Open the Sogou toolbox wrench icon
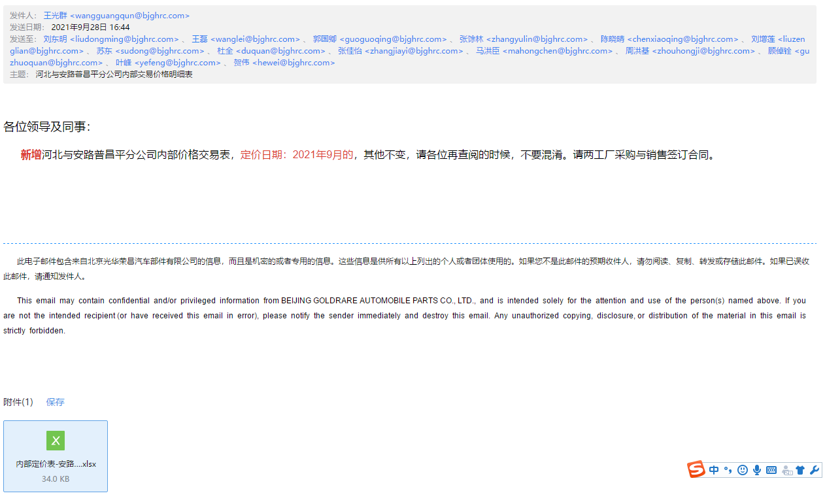The width and height of the screenshot is (825, 504). pos(815,470)
